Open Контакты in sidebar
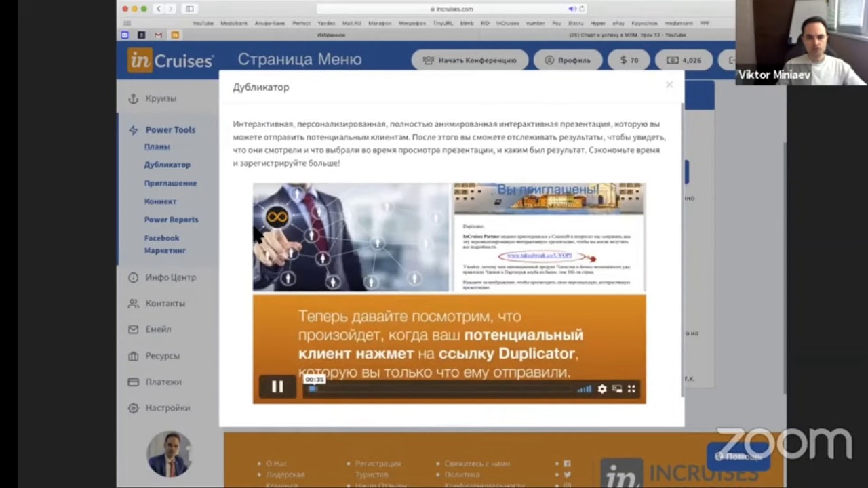This screenshot has width=868, height=488. pos(165,304)
